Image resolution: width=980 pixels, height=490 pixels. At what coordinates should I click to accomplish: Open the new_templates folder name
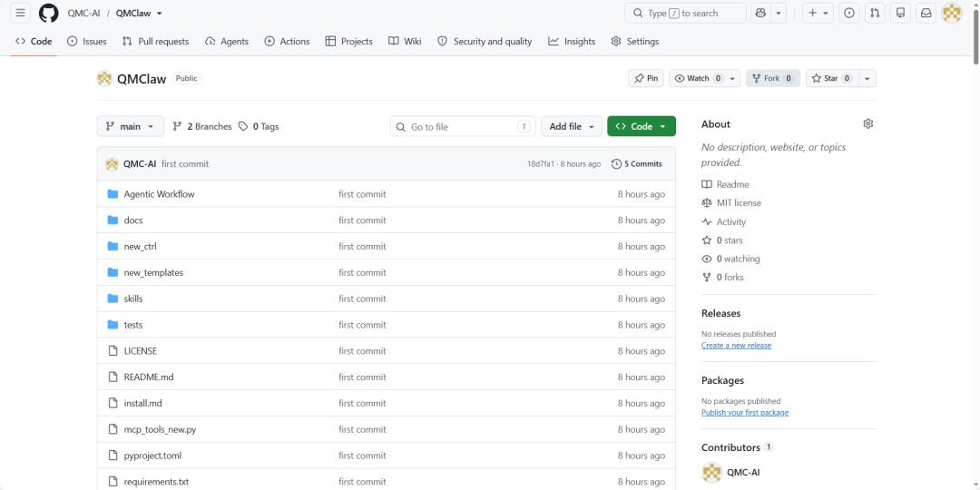153,273
